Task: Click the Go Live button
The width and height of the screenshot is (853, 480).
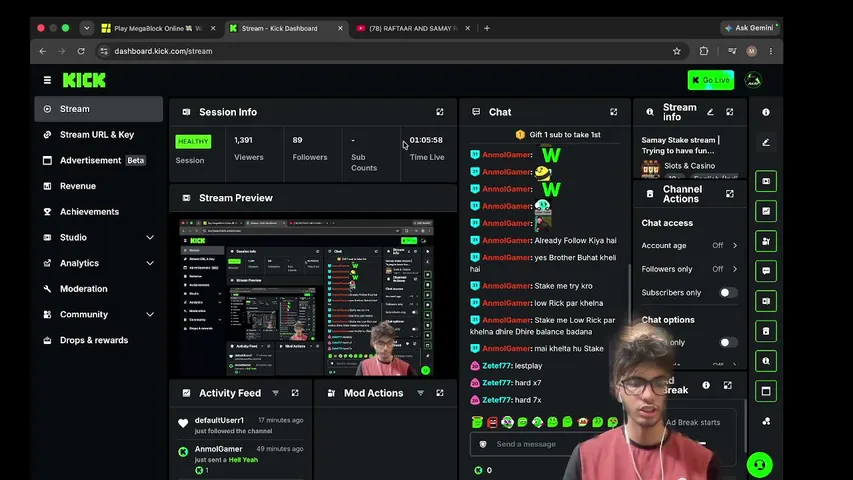Action: 710,80
